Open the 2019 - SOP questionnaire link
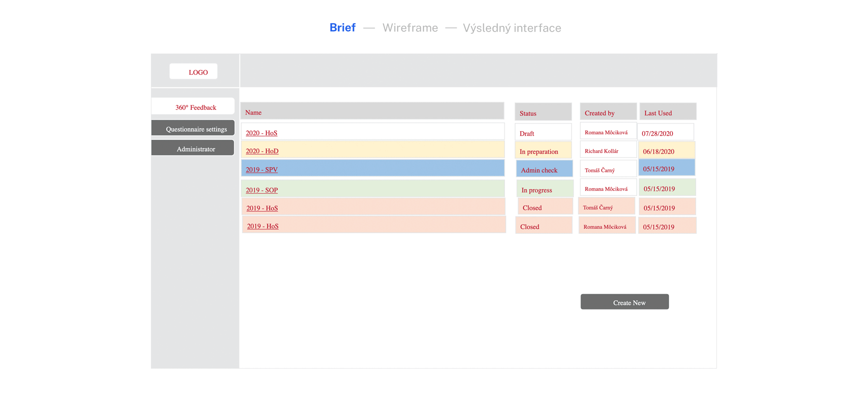 (261, 190)
